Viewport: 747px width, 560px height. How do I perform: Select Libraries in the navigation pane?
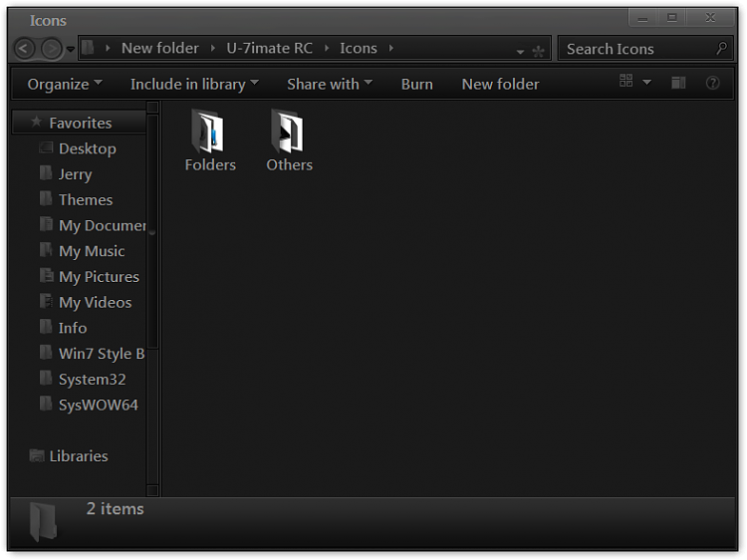pyautogui.click(x=79, y=456)
